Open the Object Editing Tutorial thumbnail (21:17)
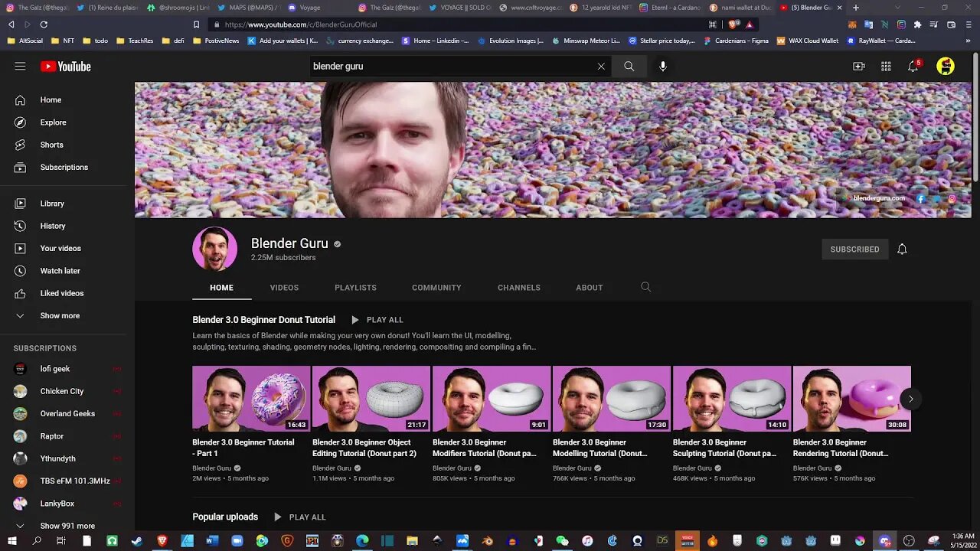 pos(371,399)
